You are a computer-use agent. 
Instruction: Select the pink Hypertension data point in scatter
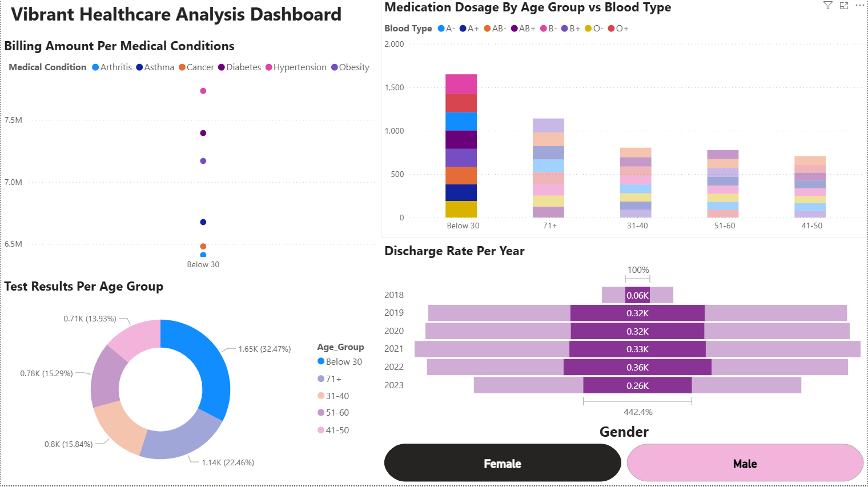coord(203,91)
